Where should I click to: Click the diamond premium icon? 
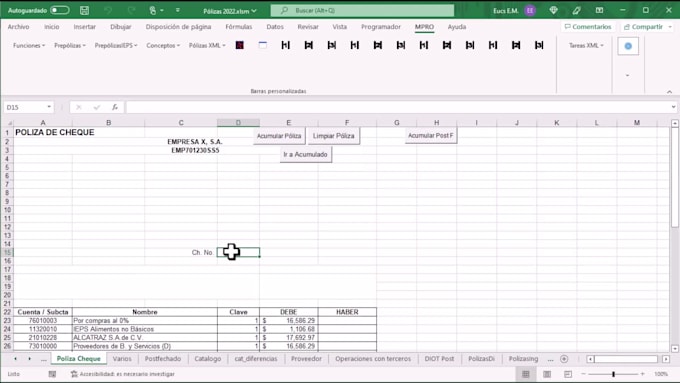coord(553,10)
